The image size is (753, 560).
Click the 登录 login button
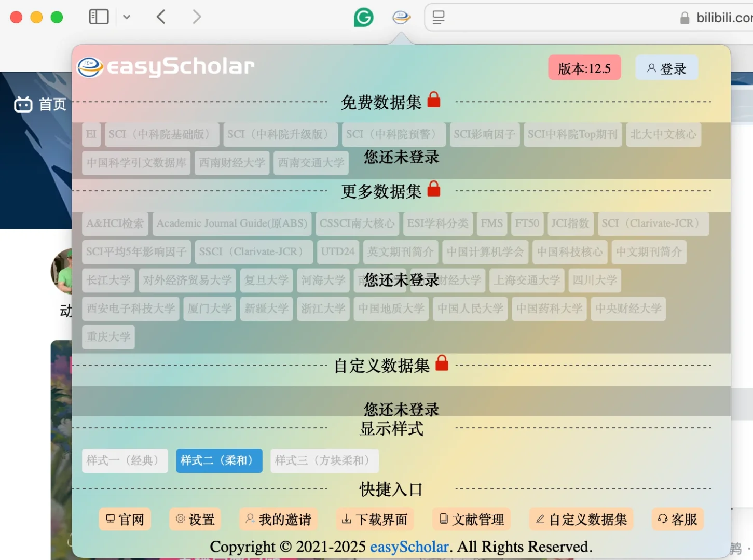tap(666, 67)
